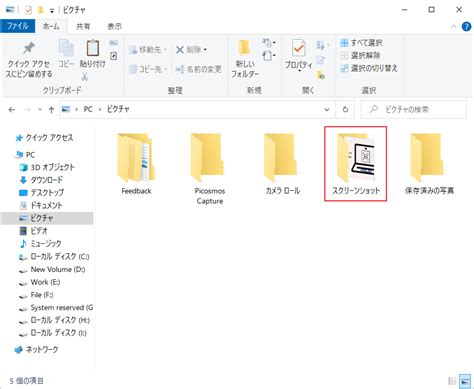
Task: Open デスクトップ in sidebar
Action: [x=42, y=193]
